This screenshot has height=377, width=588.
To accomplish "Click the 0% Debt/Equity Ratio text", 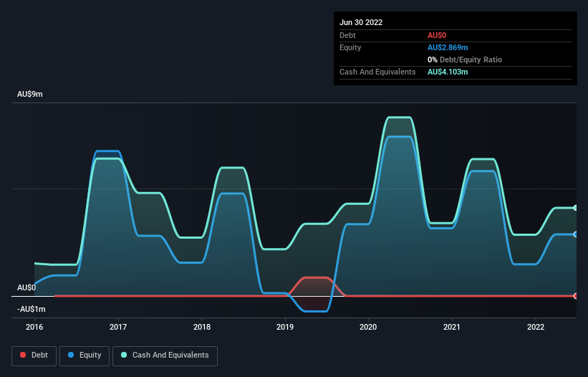I will coord(465,59).
